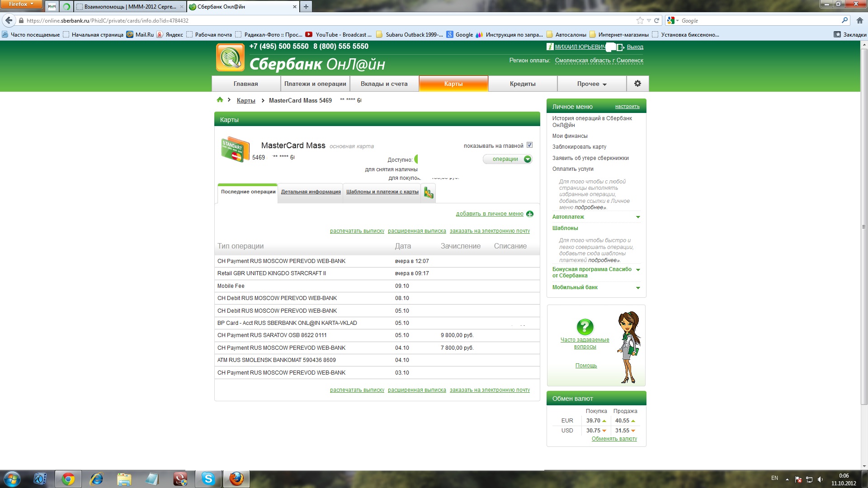Click the Sberbank Online logo icon
The width and height of the screenshot is (868, 488).
[230, 57]
